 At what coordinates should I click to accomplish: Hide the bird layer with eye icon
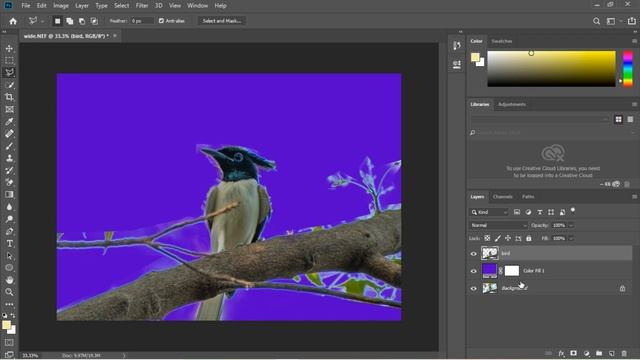[x=473, y=253]
